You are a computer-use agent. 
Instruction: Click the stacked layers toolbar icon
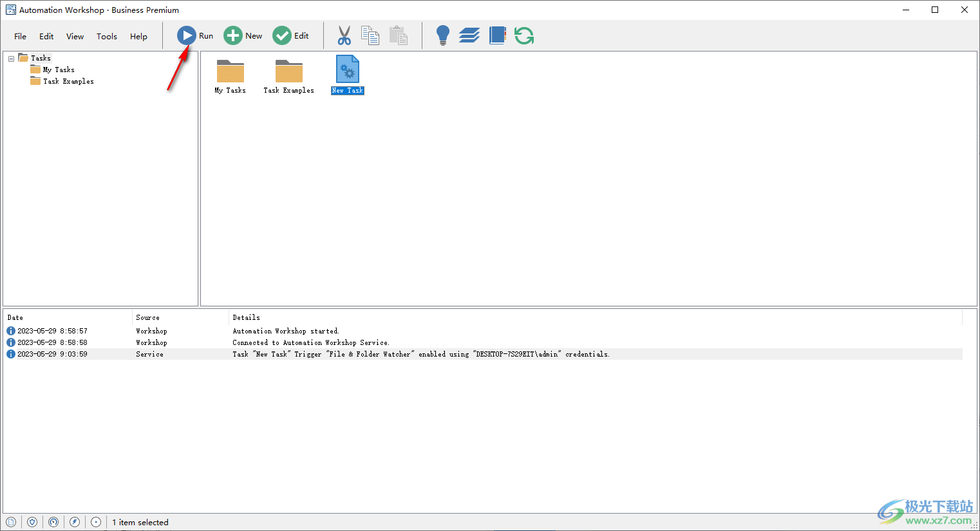pyautogui.click(x=469, y=35)
